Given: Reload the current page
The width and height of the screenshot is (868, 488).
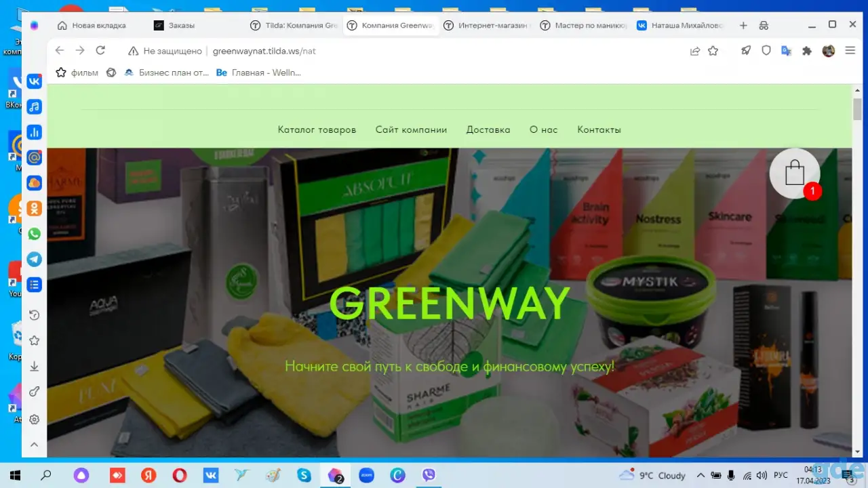Looking at the screenshot, I should click(100, 51).
